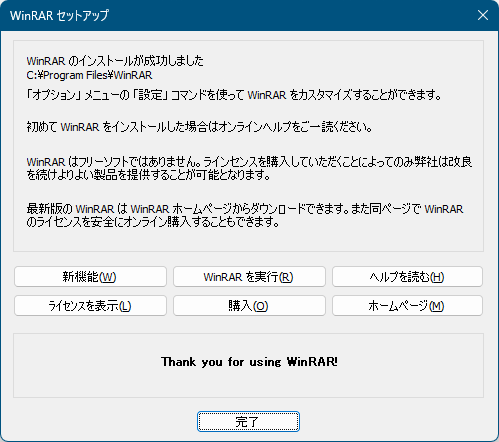This screenshot has height=442, width=499.
Task: Click the underlined (W) accelerator on 新機能
Action: [107, 277]
